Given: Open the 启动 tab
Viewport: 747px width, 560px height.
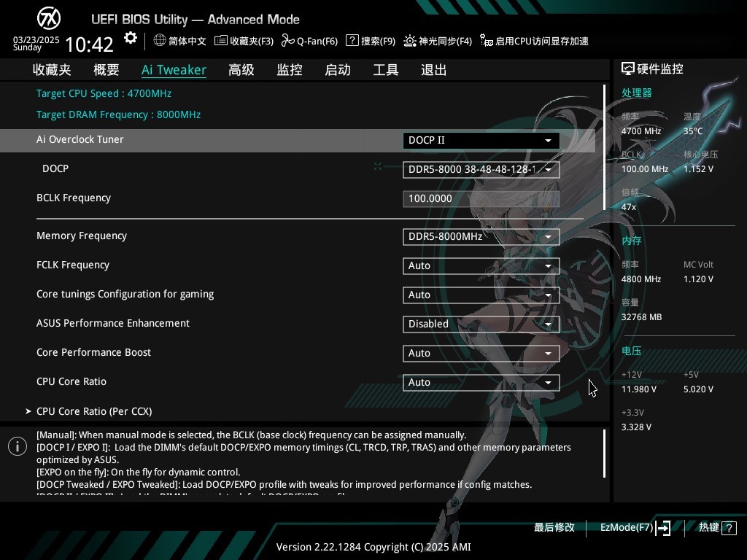Looking at the screenshot, I should click(338, 70).
